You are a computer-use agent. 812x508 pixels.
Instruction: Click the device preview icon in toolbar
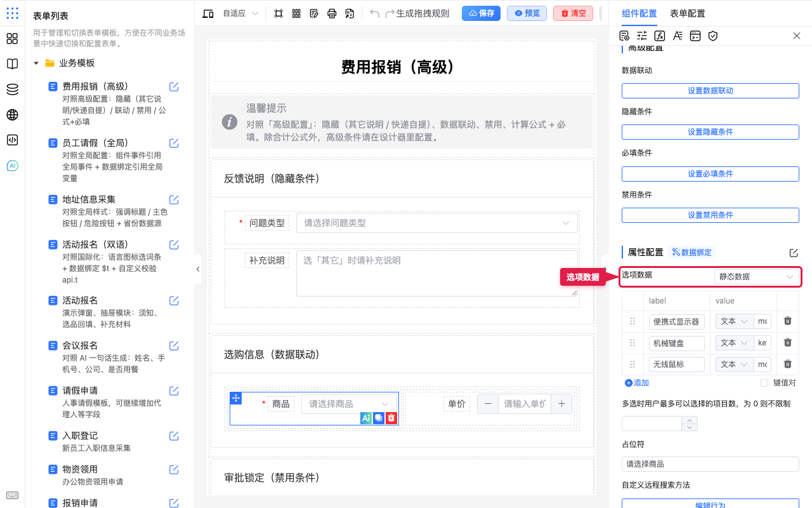click(x=208, y=13)
